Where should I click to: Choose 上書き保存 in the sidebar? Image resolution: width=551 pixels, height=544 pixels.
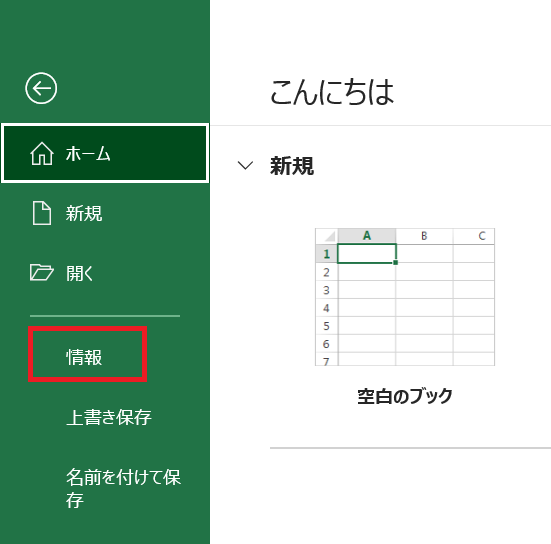tap(109, 417)
